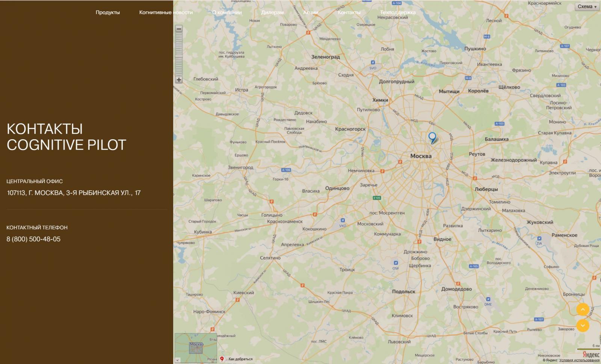Click the Звенигород city label

(x=241, y=167)
